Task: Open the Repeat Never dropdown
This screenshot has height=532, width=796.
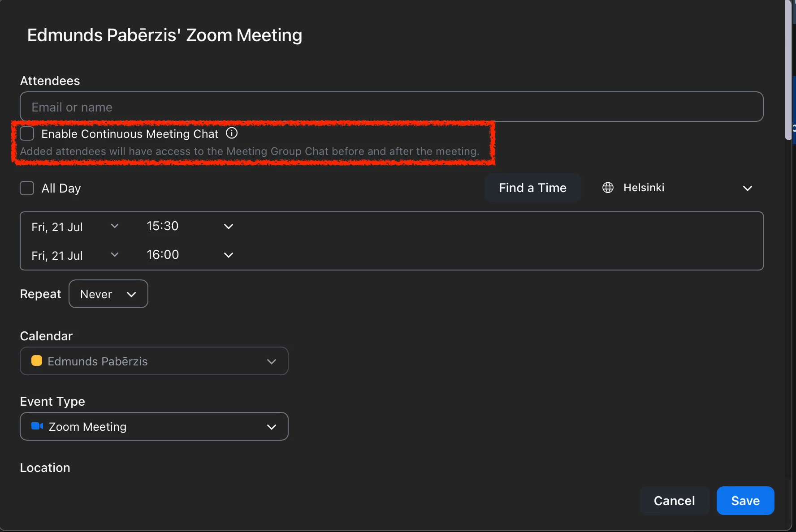Action: coord(108,294)
